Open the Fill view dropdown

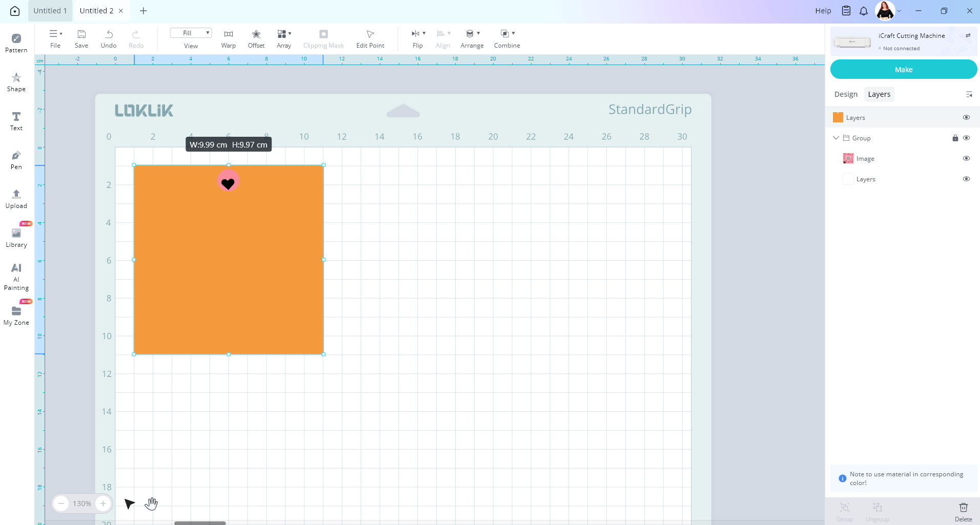pos(191,33)
